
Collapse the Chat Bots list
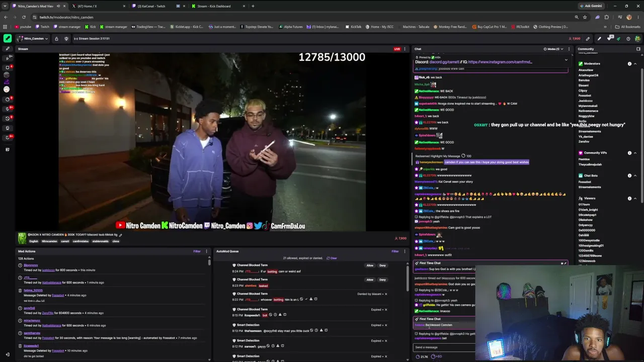pos(635,175)
